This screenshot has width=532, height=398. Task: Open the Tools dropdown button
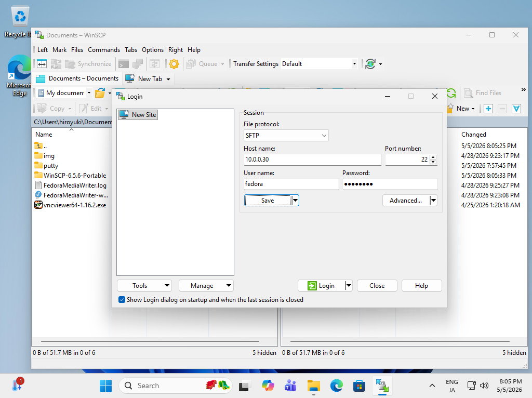point(144,286)
